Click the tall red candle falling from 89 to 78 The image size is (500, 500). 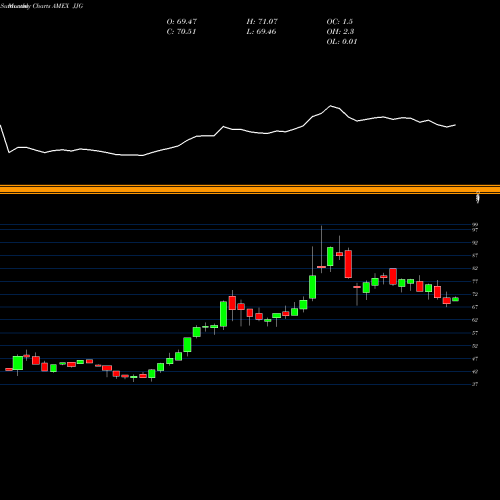[348, 264]
